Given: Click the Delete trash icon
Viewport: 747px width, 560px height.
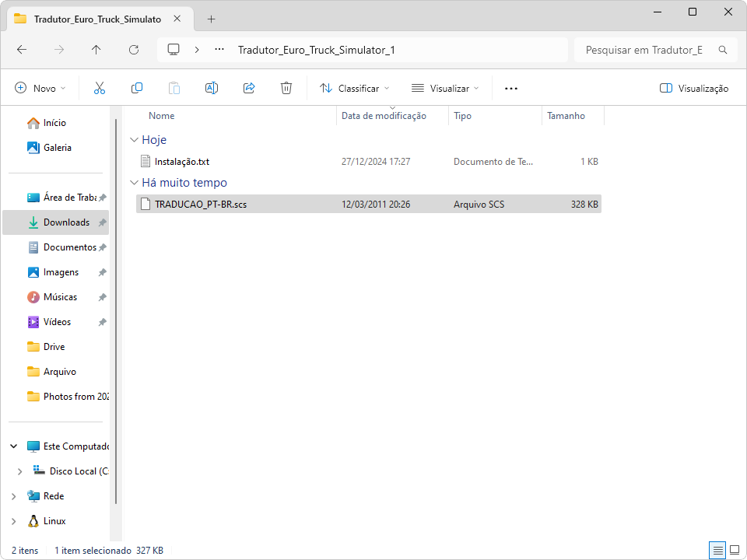Looking at the screenshot, I should tap(286, 88).
